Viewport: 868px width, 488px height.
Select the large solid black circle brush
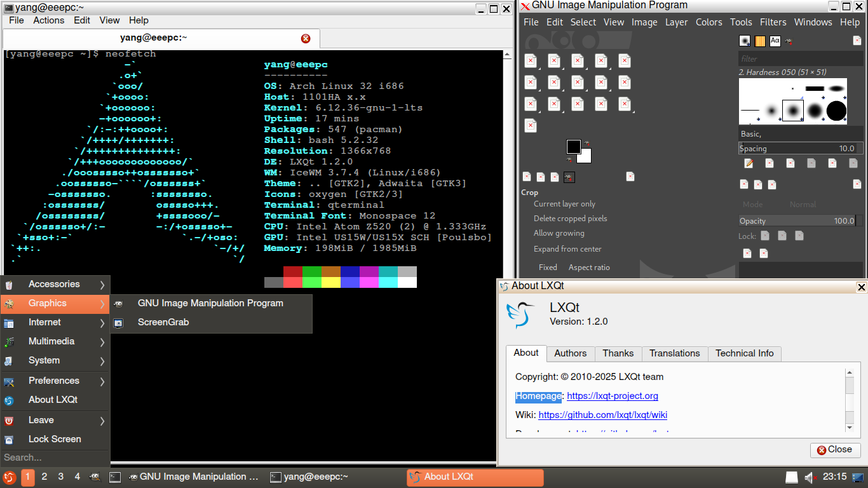(x=836, y=111)
